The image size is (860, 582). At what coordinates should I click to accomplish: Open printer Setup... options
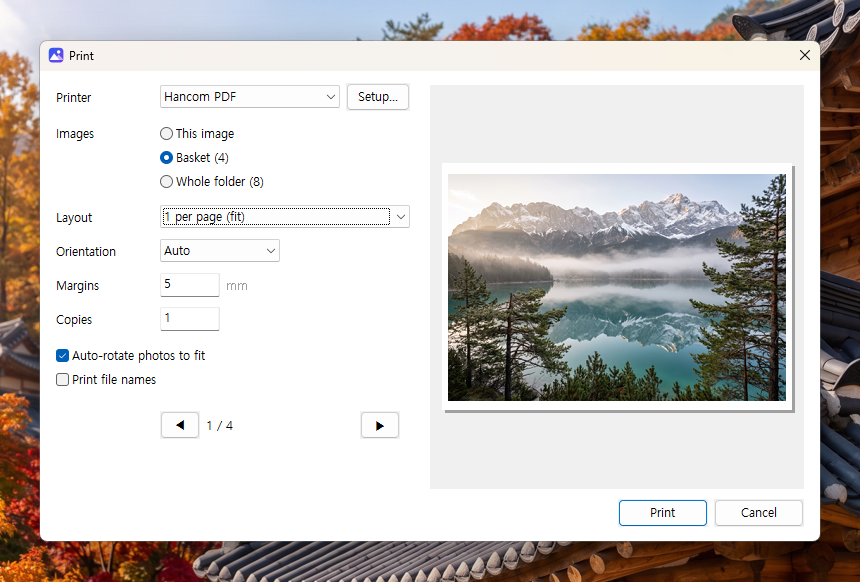pos(378,97)
